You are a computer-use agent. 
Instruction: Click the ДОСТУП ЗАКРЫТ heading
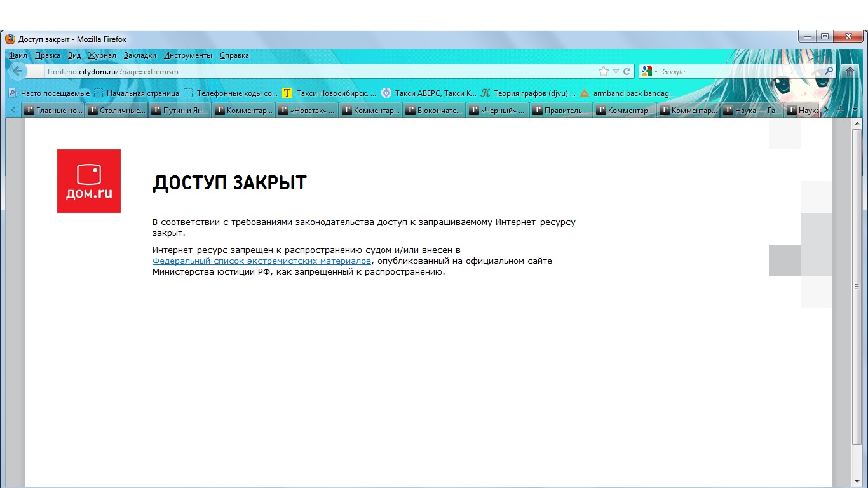point(229,183)
